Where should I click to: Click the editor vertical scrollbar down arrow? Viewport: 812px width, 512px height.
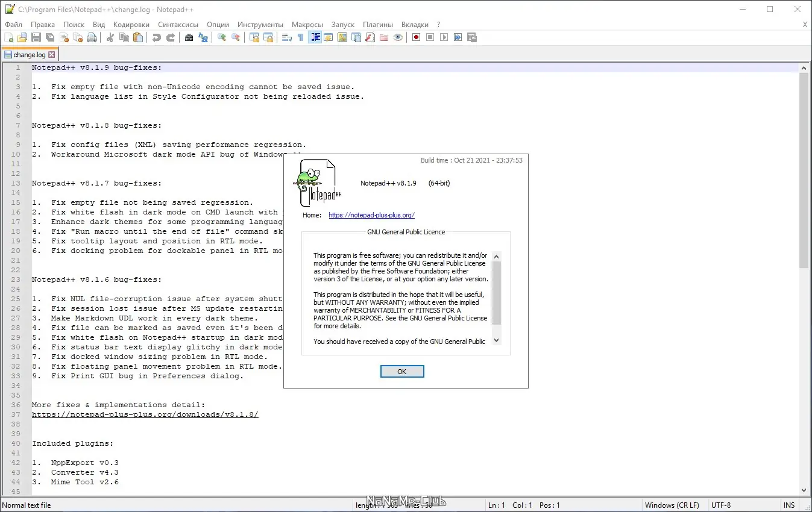804,490
